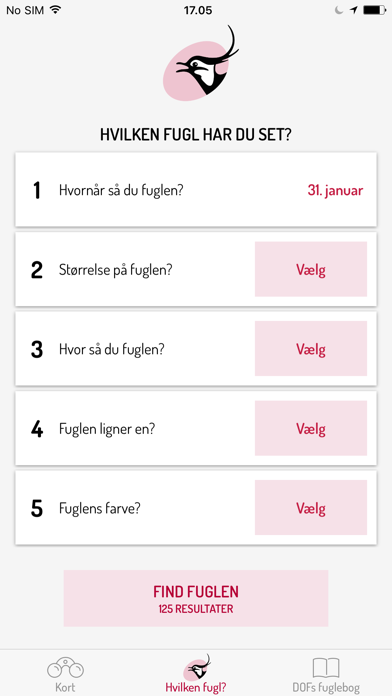The image size is (392, 696).
Task: Select bird colour with Vælg button
Action: coord(311,507)
